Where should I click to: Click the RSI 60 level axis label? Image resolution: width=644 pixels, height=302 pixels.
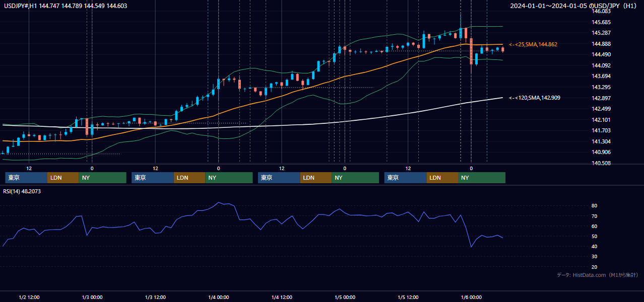(595, 226)
